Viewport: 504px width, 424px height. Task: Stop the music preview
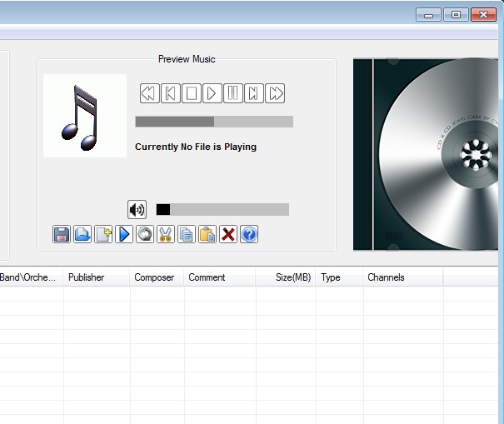191,92
